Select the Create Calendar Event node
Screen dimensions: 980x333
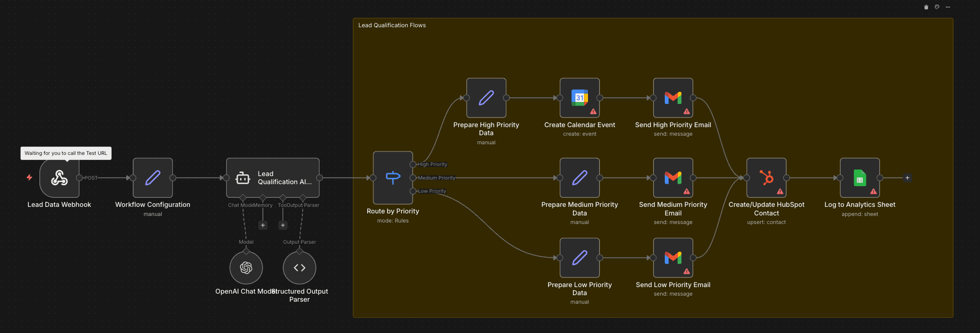tap(579, 98)
